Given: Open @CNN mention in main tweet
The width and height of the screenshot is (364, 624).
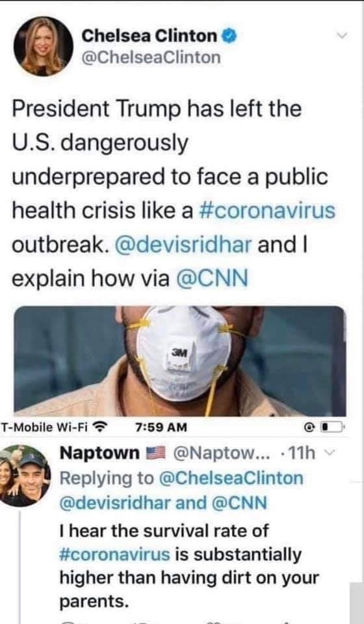Looking at the screenshot, I should (212, 278).
